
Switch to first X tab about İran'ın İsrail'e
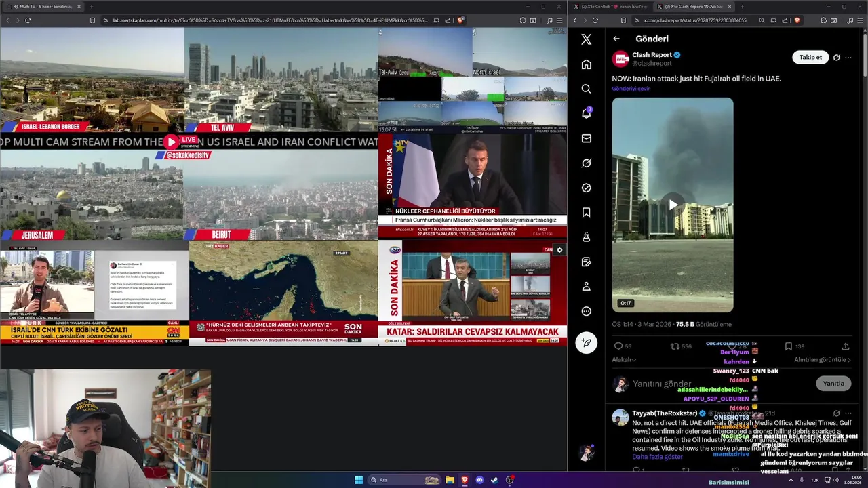tap(610, 7)
